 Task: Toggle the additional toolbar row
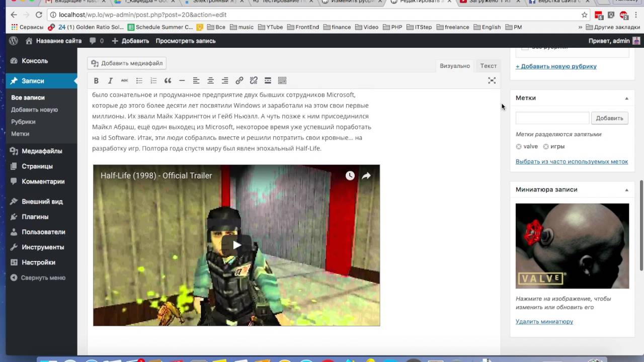pos(282,80)
